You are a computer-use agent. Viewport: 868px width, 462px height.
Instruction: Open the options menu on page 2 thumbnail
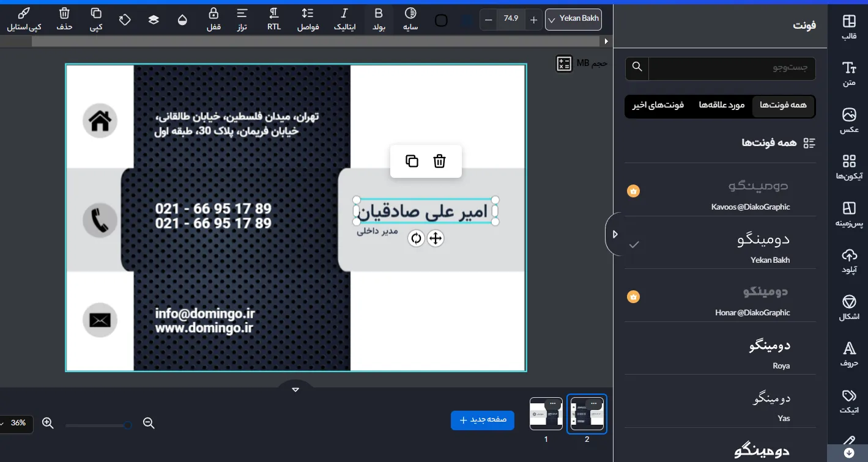pyautogui.click(x=594, y=403)
